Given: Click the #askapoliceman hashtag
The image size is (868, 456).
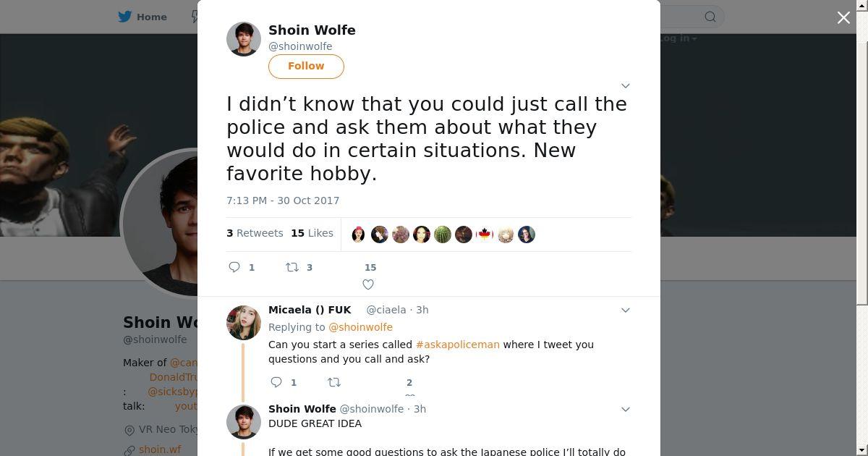Looking at the screenshot, I should [x=457, y=345].
